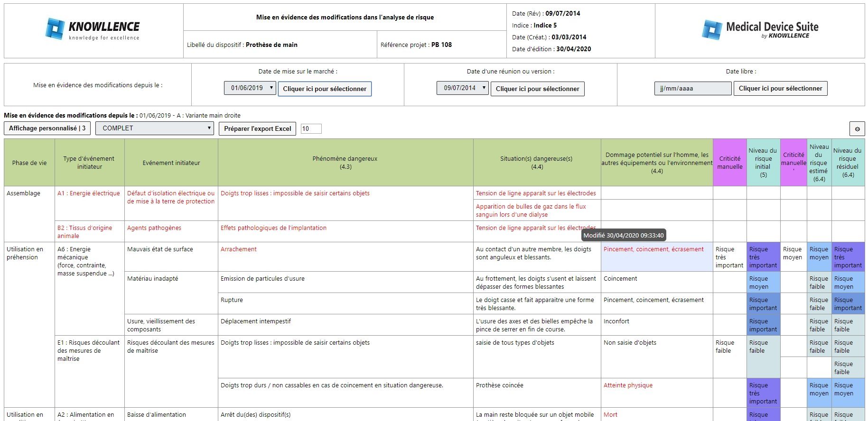
Task: Click the gear settings button above the table
Action: [857, 128]
